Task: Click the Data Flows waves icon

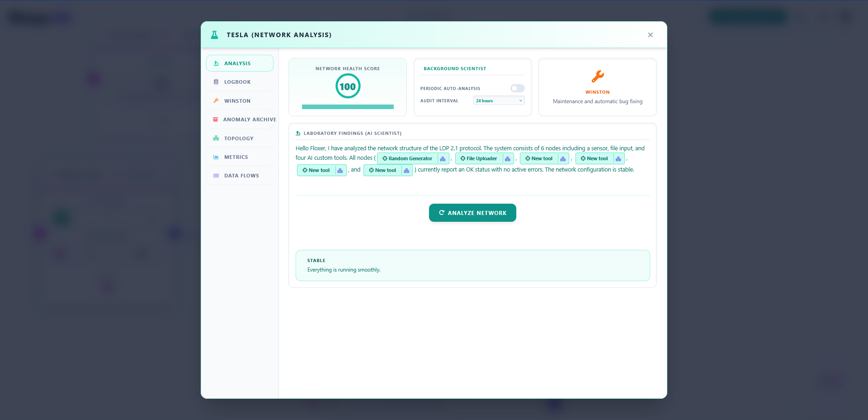Action: tap(216, 176)
